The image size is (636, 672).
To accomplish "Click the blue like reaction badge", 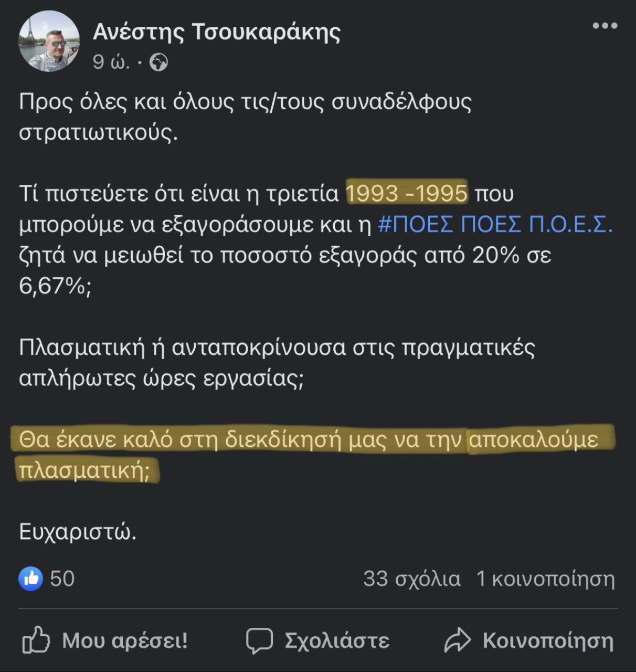I will (x=31, y=579).
